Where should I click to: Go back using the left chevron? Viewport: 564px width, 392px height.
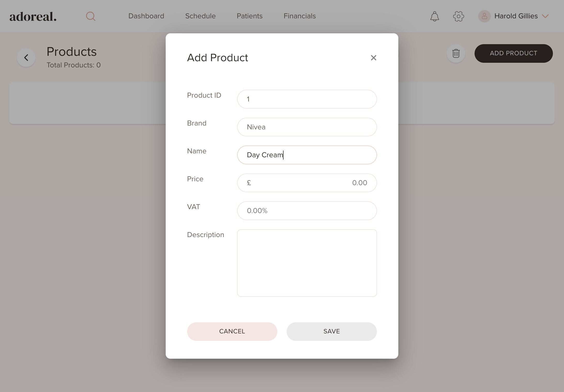[26, 58]
